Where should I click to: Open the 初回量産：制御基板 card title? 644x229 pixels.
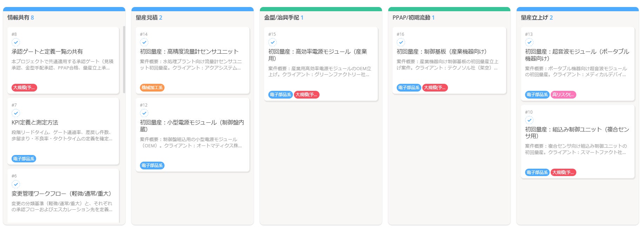pos(442,52)
